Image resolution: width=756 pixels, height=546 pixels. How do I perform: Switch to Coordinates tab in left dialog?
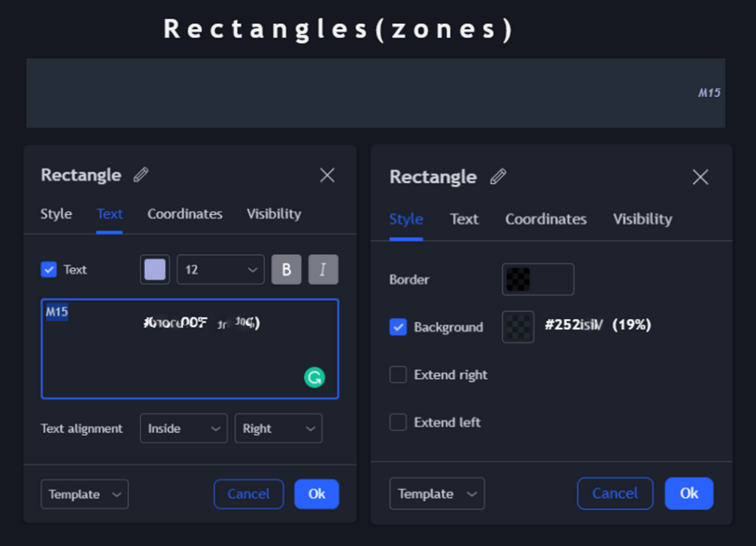185,214
